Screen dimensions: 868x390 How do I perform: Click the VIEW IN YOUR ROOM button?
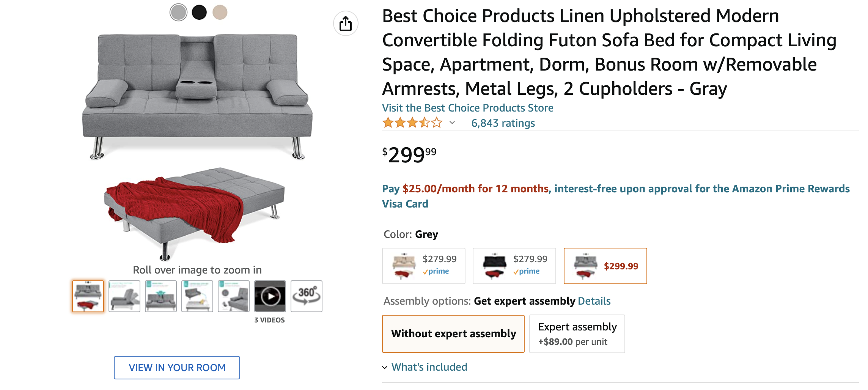[x=177, y=368]
